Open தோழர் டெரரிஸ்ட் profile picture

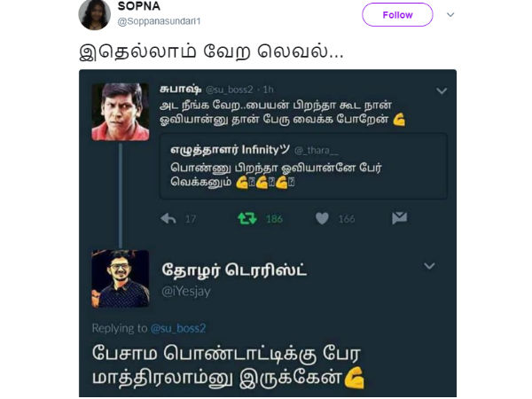pos(120,278)
